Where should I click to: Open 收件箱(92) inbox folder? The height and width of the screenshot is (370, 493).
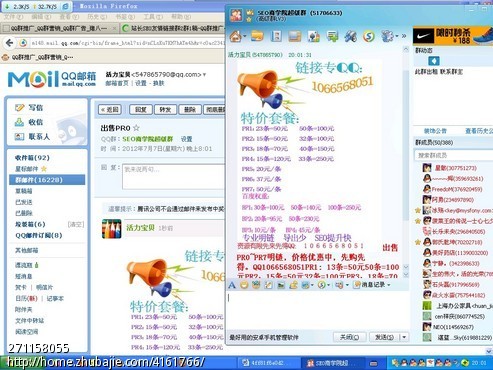click(x=32, y=158)
